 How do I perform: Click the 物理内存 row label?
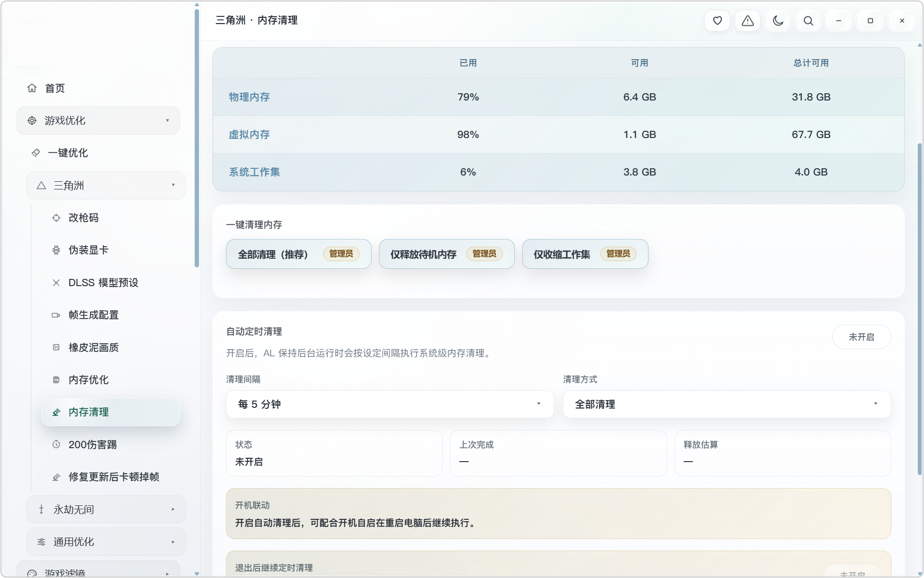(x=249, y=97)
